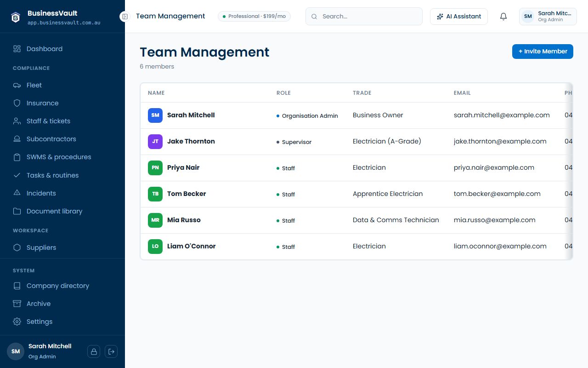Viewport: 588px width, 368px height.
Task: Click the Professional $199/mo plan badge
Action: click(x=254, y=17)
